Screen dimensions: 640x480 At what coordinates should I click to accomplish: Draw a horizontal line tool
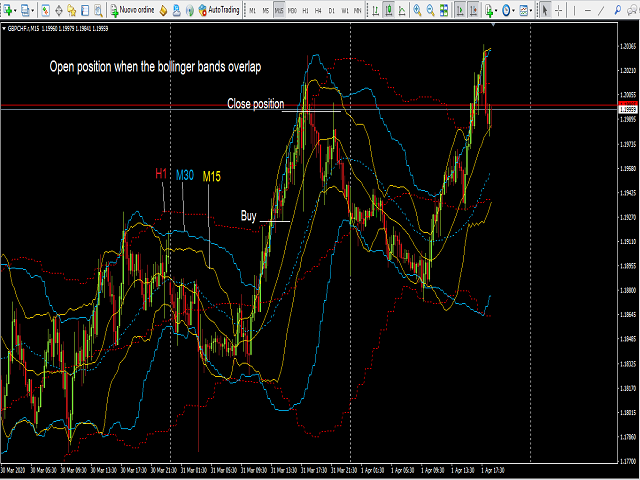tap(588, 10)
